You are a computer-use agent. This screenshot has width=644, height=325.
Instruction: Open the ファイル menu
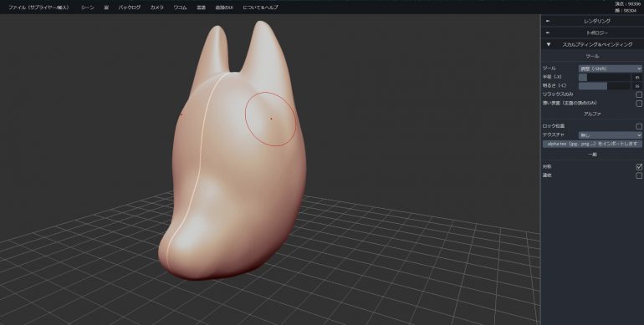point(38,8)
